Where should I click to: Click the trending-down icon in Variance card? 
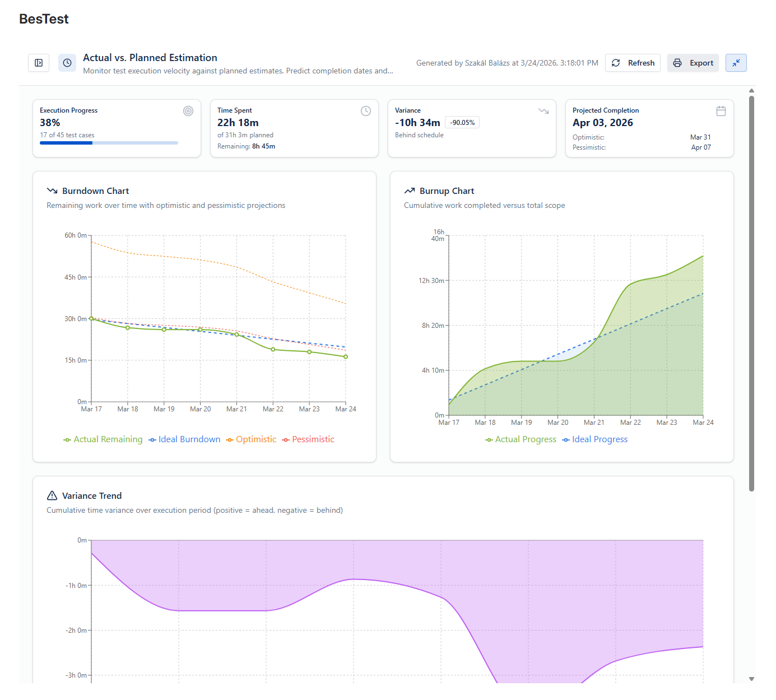(543, 111)
